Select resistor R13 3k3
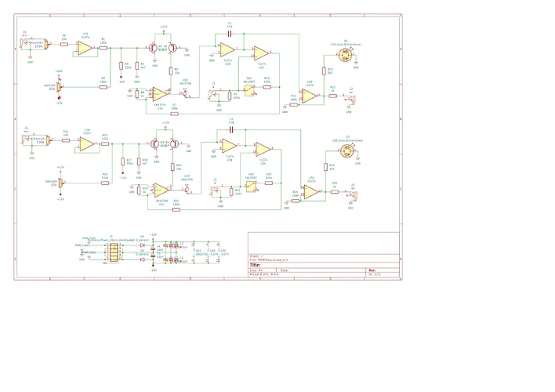 point(324,71)
